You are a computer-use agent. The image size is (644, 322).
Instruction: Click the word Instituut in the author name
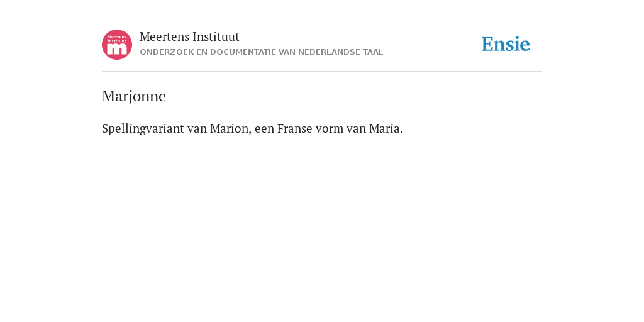point(216,36)
